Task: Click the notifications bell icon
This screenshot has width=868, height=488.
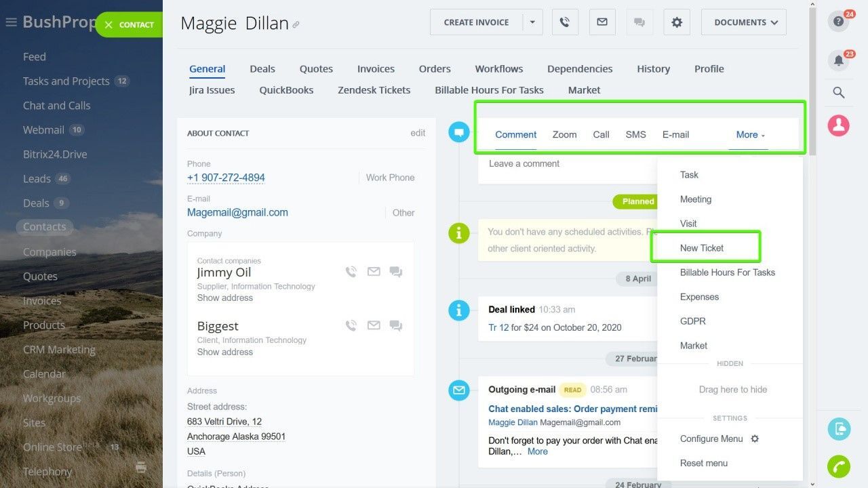Action: pos(839,60)
